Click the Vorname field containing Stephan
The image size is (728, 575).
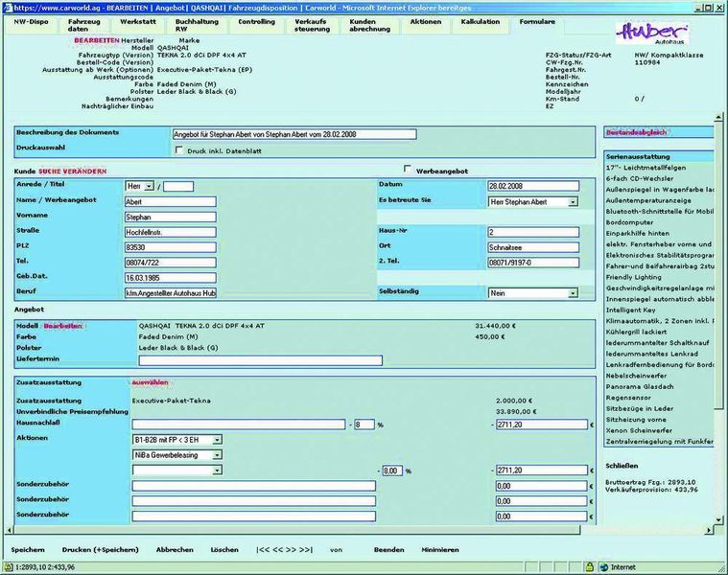tap(171, 217)
